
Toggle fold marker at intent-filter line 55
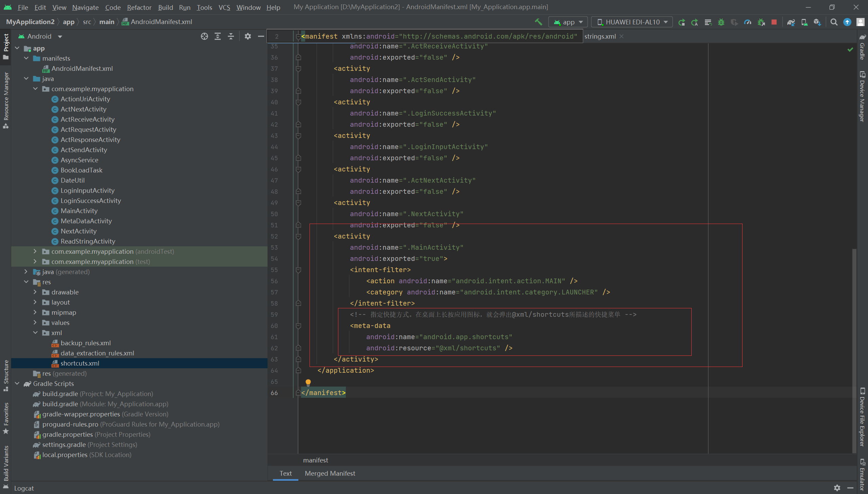298,270
